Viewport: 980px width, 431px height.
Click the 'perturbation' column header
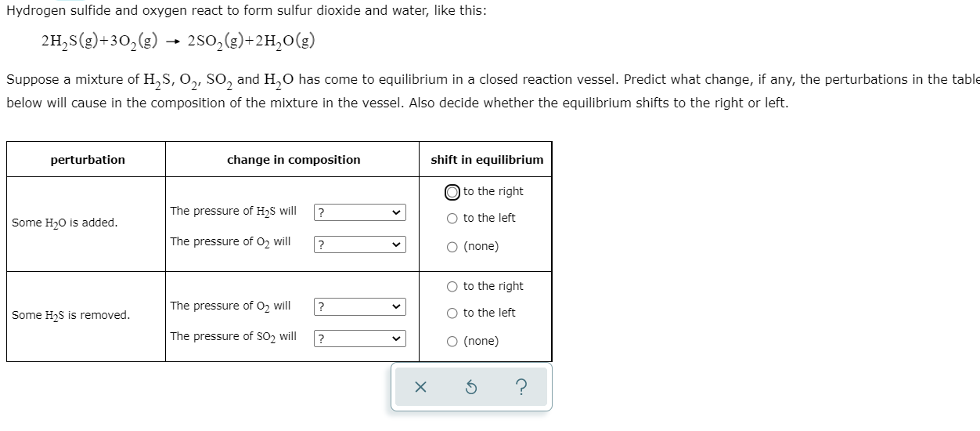click(x=88, y=160)
